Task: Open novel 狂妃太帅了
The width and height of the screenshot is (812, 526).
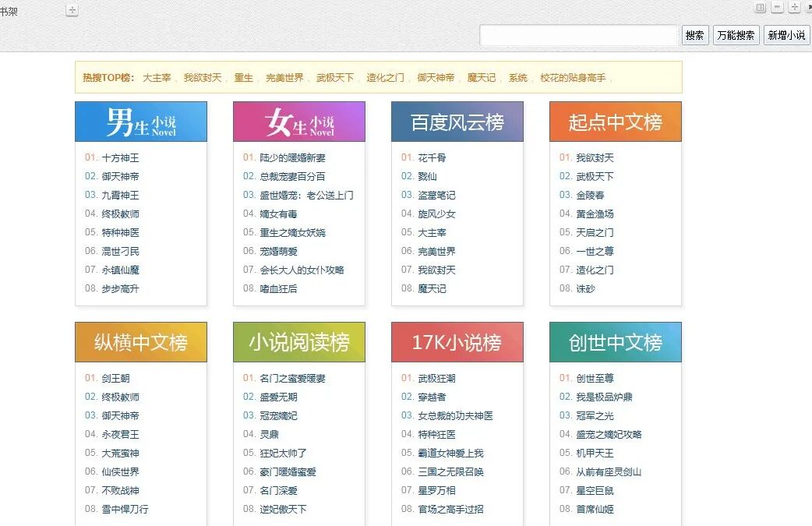Action: [284, 453]
